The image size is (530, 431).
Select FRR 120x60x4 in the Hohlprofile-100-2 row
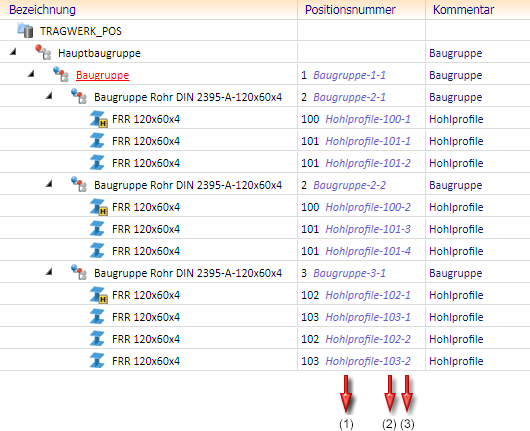[x=146, y=207]
